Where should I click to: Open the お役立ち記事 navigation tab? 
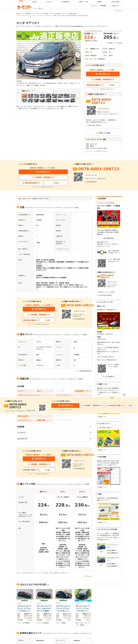tap(115, 2)
